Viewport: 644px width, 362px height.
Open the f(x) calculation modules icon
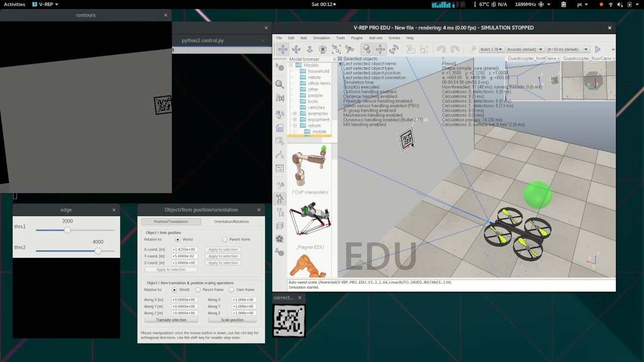coord(280,98)
